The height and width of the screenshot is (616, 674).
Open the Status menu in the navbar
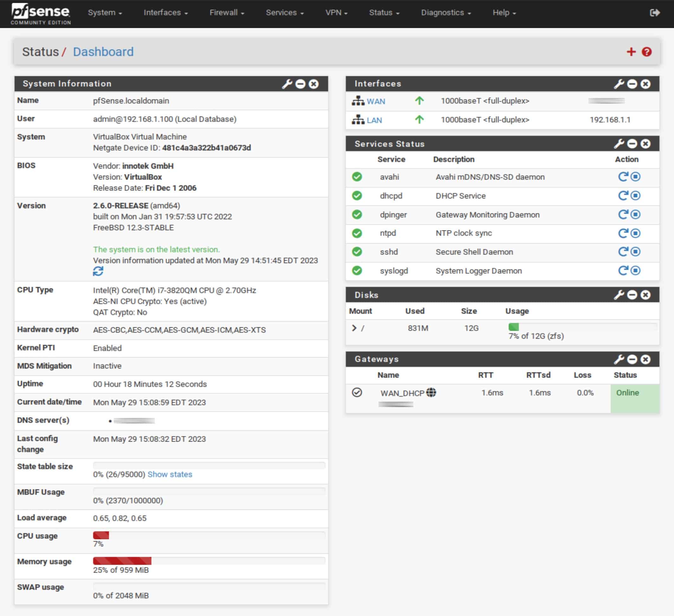385,13
